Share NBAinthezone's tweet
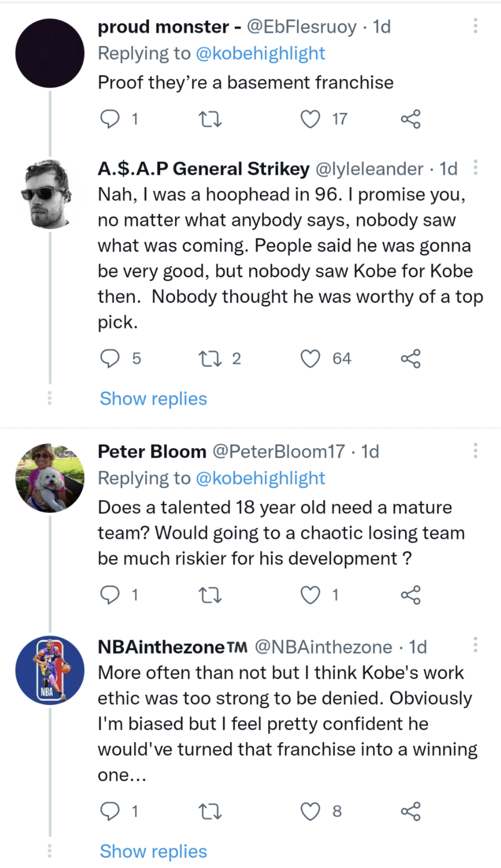501x868 pixels. tap(410, 811)
